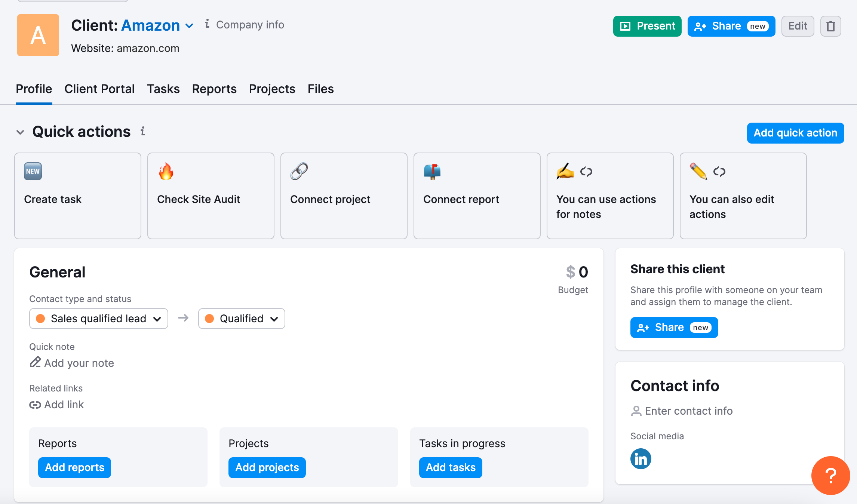Click the Add your note input field
The height and width of the screenshot is (504, 857).
(79, 363)
